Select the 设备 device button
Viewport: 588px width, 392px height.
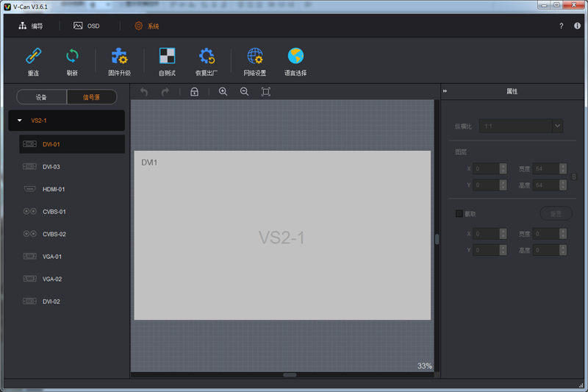(x=41, y=97)
